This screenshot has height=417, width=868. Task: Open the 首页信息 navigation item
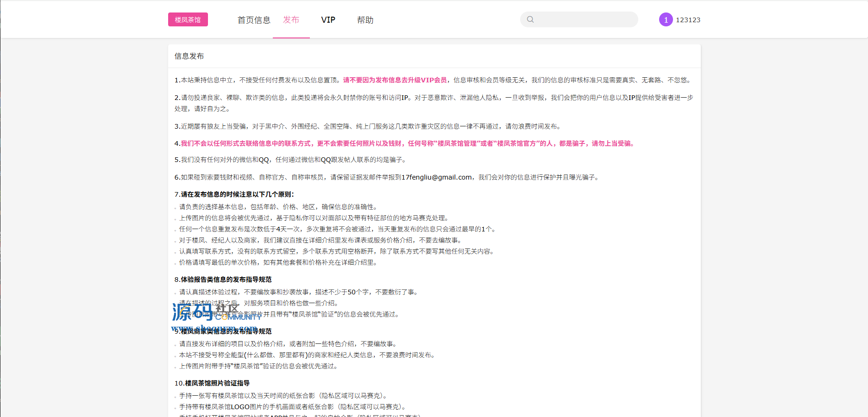click(x=254, y=20)
